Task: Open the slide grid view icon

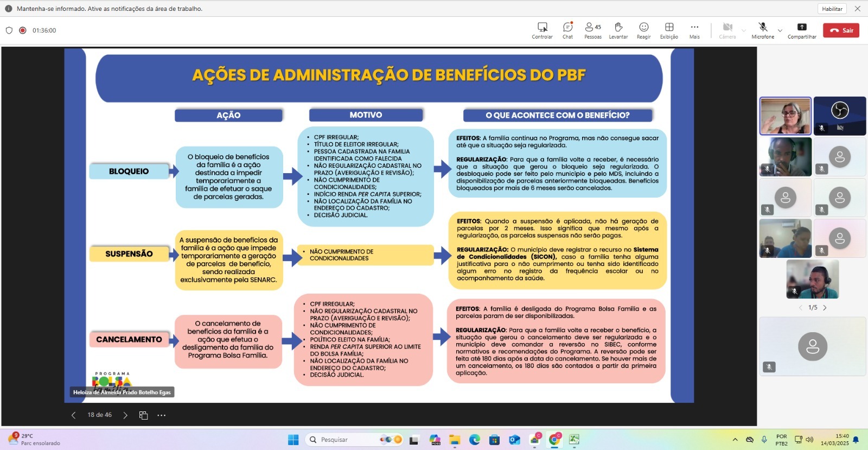Action: [x=143, y=415]
